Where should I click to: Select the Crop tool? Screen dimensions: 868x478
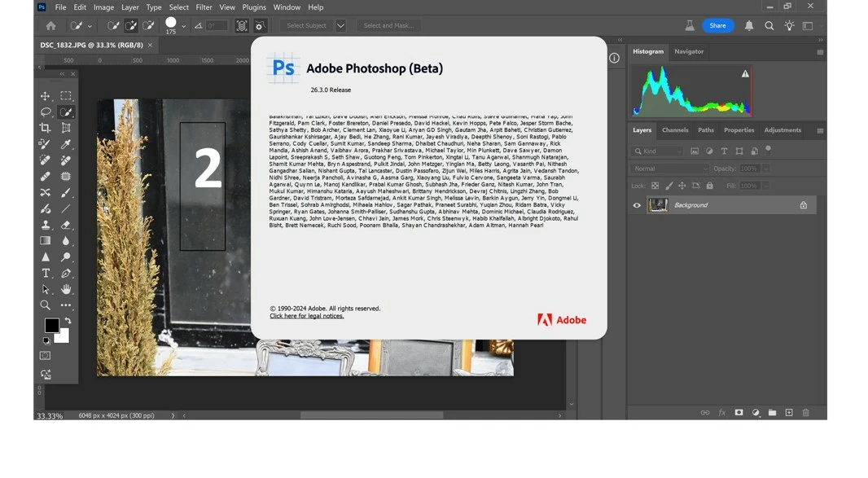pyautogui.click(x=46, y=128)
